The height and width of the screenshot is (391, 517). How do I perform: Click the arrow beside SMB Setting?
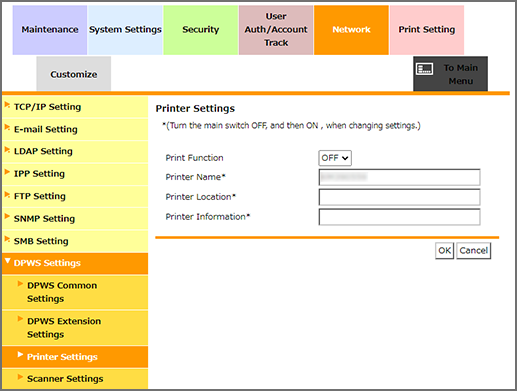click(x=7, y=239)
